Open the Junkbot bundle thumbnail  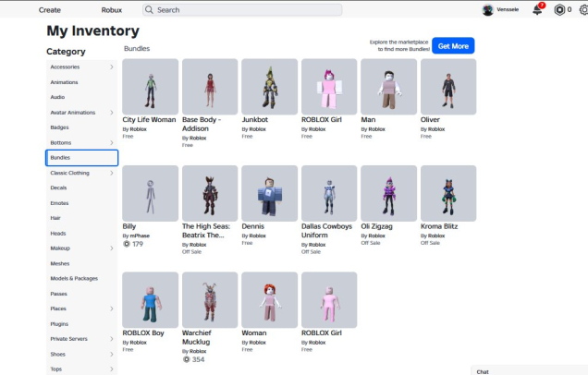coord(270,87)
